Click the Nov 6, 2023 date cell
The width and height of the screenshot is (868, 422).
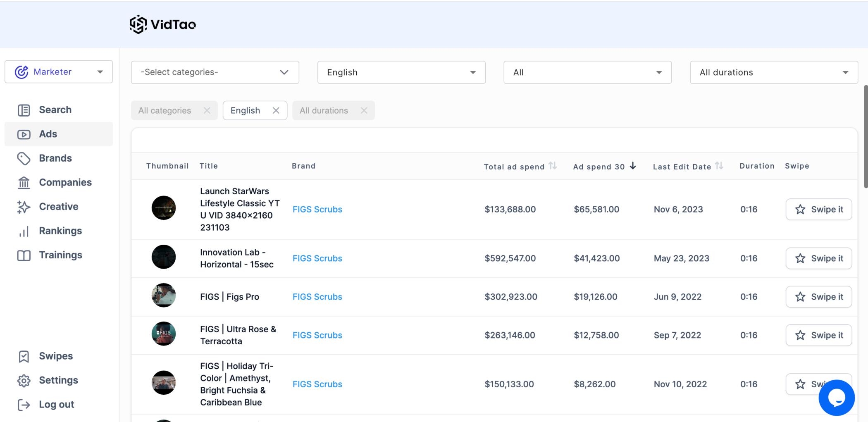(x=678, y=210)
